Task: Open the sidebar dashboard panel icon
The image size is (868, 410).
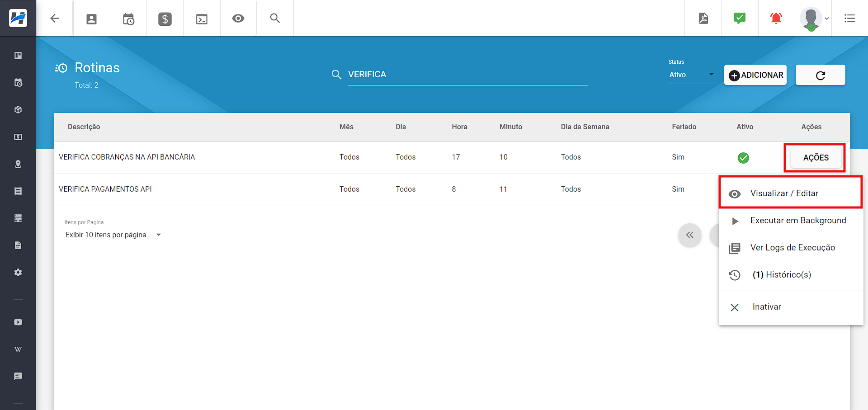Action: pyautogui.click(x=18, y=56)
